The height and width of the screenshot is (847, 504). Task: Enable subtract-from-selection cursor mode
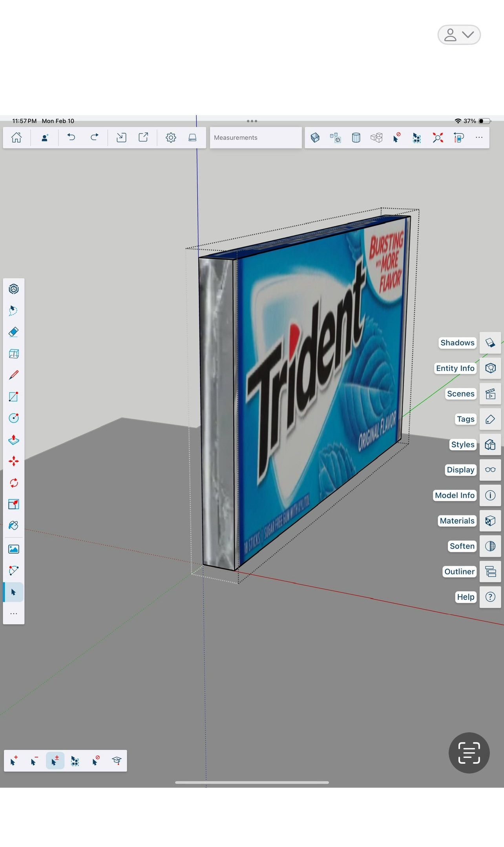[34, 761]
